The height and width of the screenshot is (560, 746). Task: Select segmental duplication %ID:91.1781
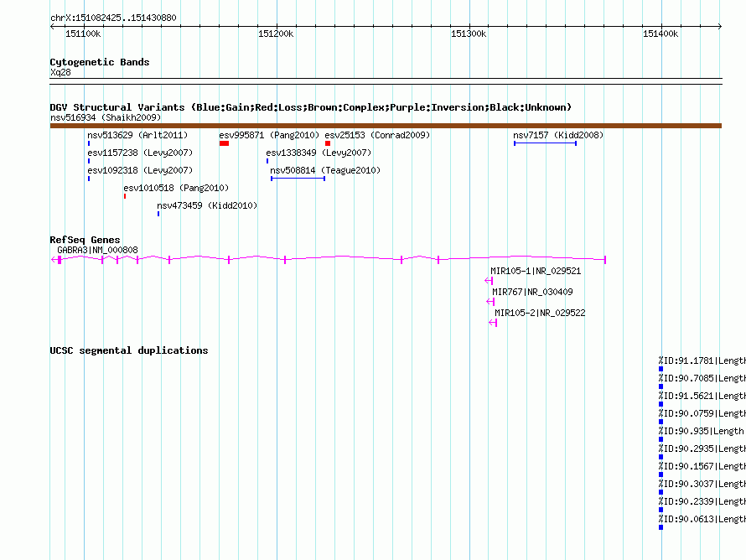click(702, 360)
